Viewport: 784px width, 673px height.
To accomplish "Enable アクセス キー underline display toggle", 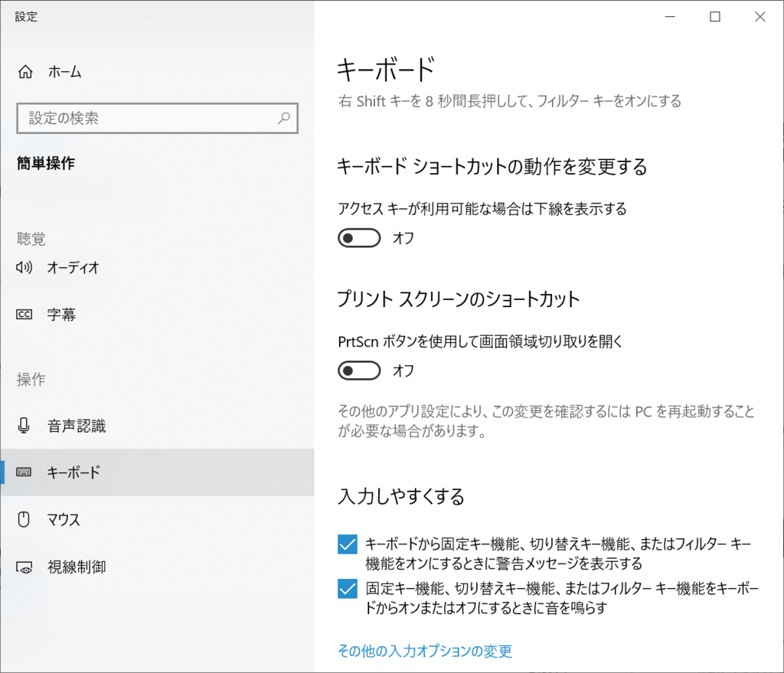I will pos(358,237).
